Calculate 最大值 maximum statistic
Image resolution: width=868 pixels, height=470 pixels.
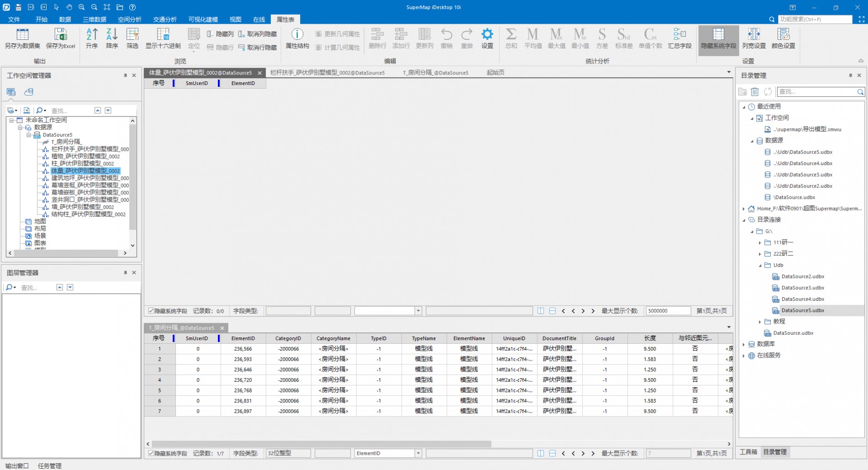556,38
